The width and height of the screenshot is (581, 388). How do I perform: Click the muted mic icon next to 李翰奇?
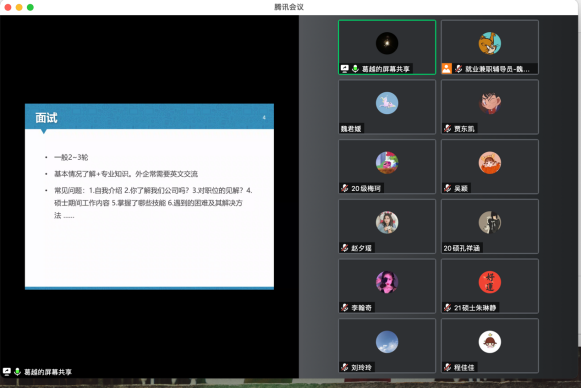click(x=345, y=307)
